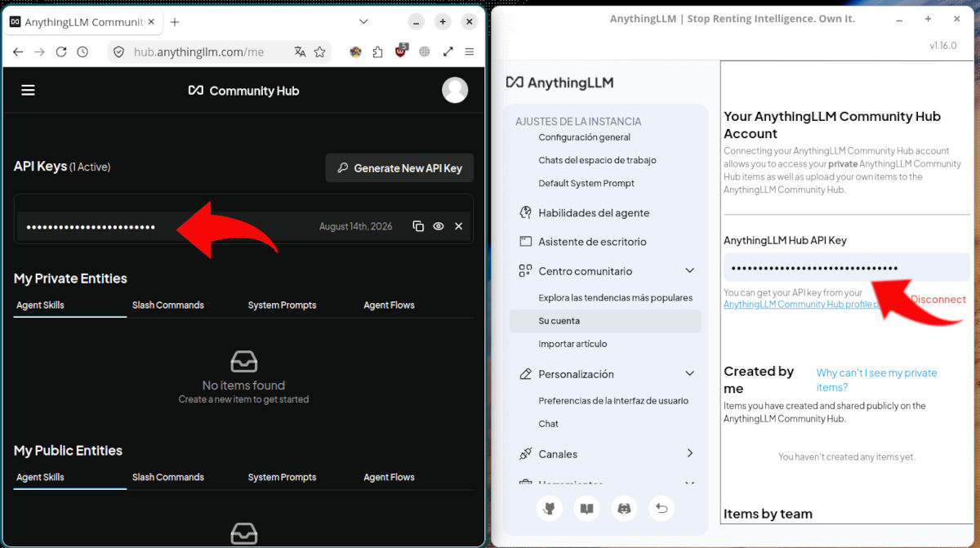Click the shield site-info icon in address bar
Viewport: 980px width, 548px height.
point(118,51)
